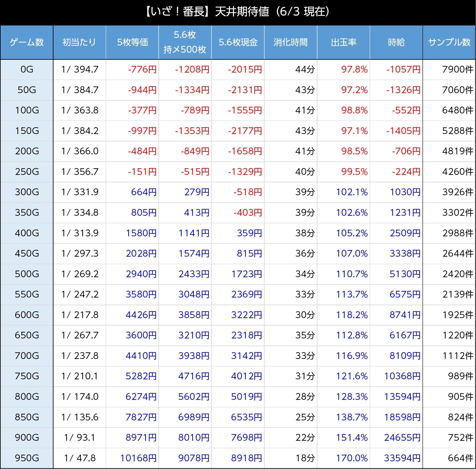
Task: Click the 664円 cell
Action: click(132, 192)
